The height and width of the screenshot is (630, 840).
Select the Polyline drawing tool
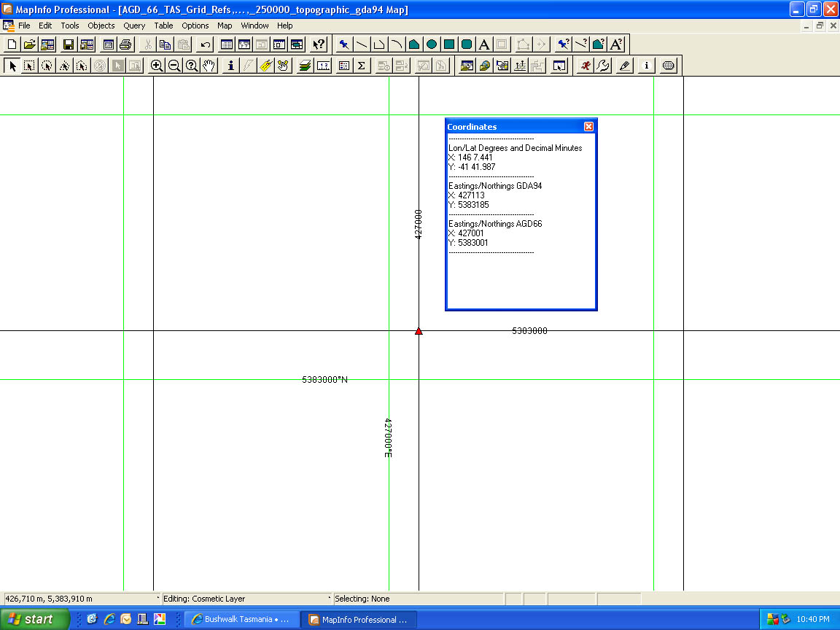coord(378,44)
